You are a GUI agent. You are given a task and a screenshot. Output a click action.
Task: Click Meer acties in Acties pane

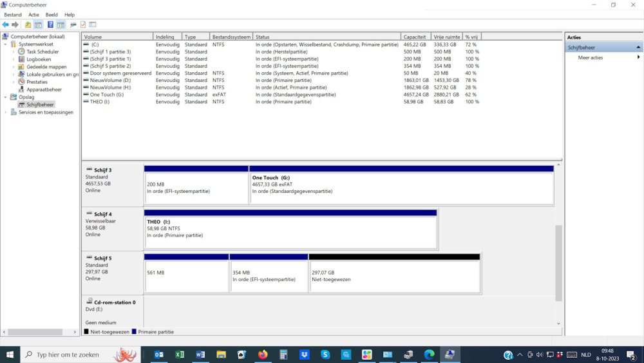[590, 57]
